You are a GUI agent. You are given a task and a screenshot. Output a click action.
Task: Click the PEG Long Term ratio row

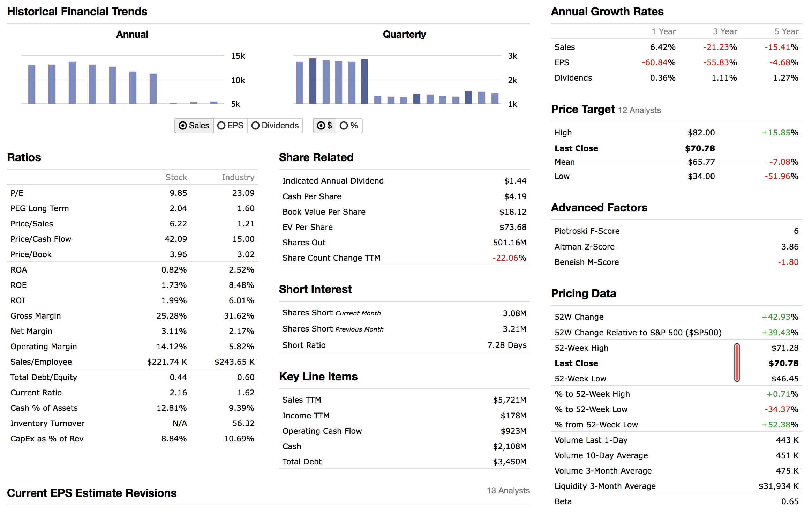pos(39,208)
